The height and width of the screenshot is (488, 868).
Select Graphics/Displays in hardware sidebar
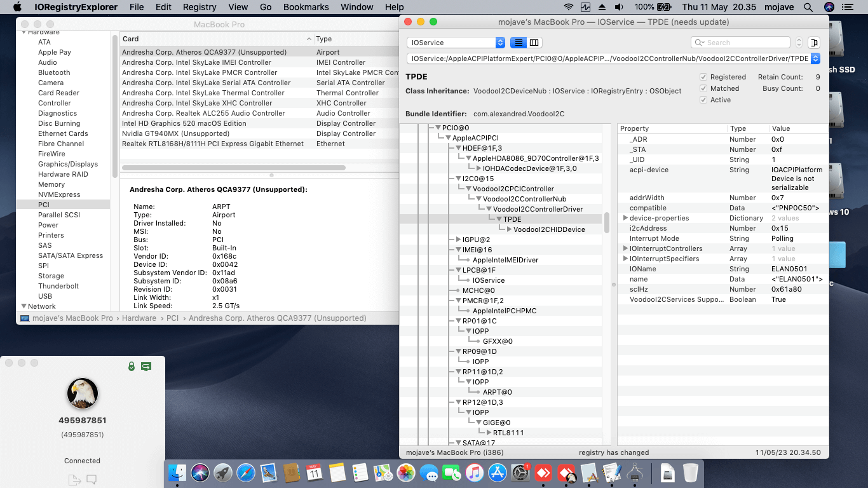coord(68,164)
